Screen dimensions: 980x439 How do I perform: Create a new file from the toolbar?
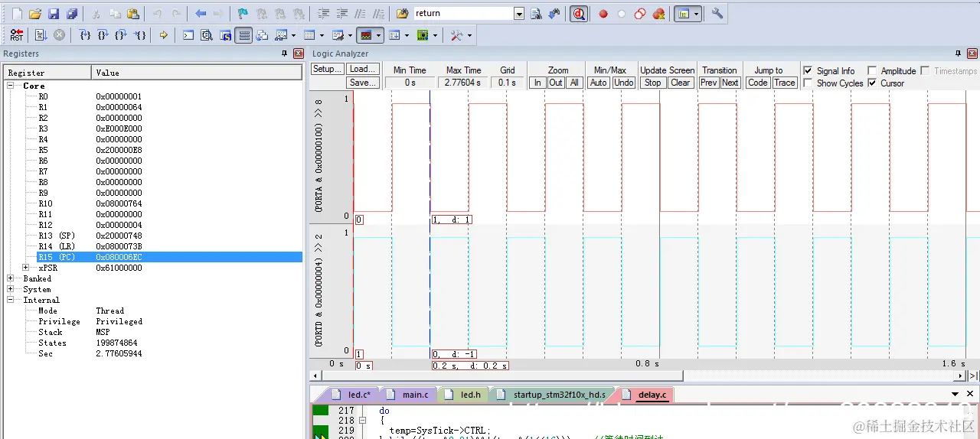tap(17, 14)
